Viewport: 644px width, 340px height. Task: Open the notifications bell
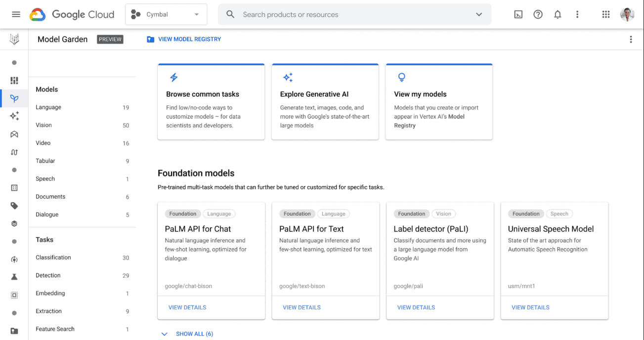558,14
